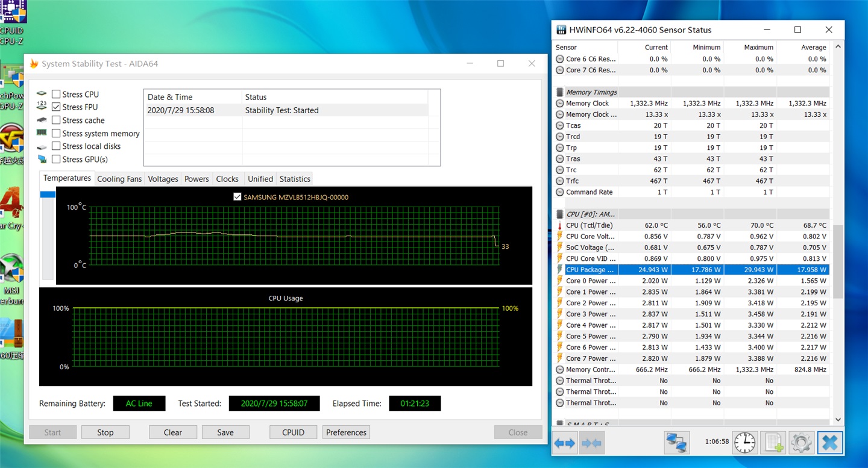The image size is (868, 468).
Task: Enable the Stress cache checkbox
Action: 56,120
